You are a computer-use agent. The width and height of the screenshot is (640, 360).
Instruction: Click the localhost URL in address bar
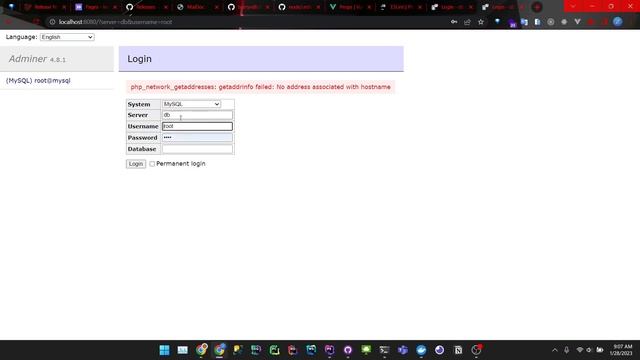pos(115,22)
